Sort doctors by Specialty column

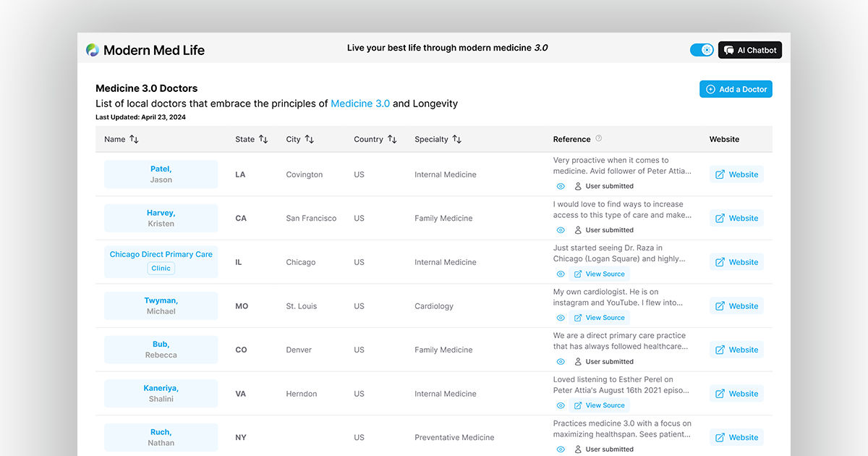[457, 139]
